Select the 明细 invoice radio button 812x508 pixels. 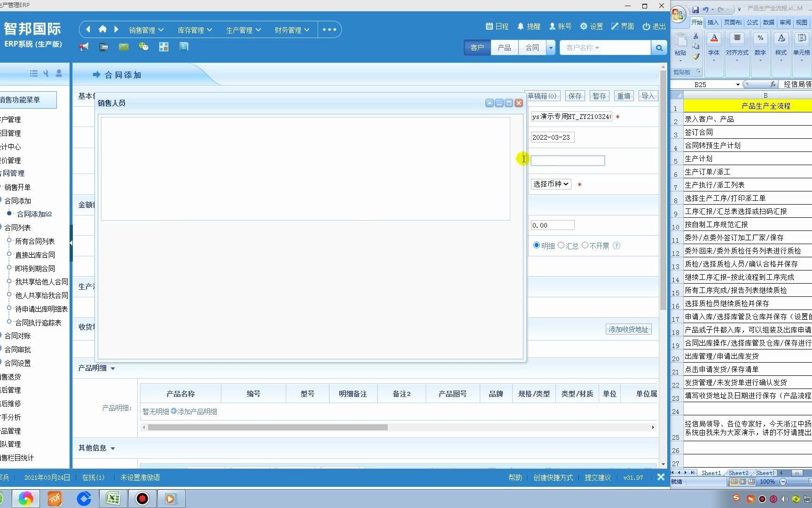[x=536, y=246]
